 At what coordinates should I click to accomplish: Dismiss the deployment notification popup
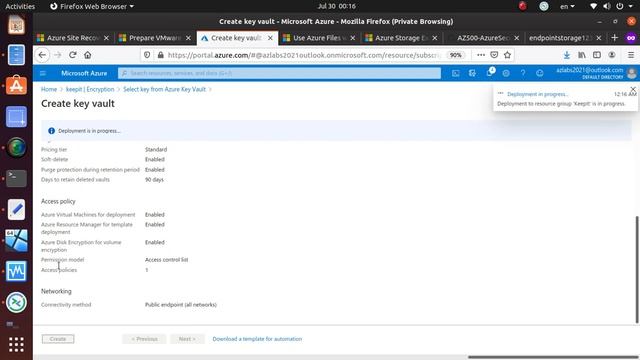(x=633, y=89)
